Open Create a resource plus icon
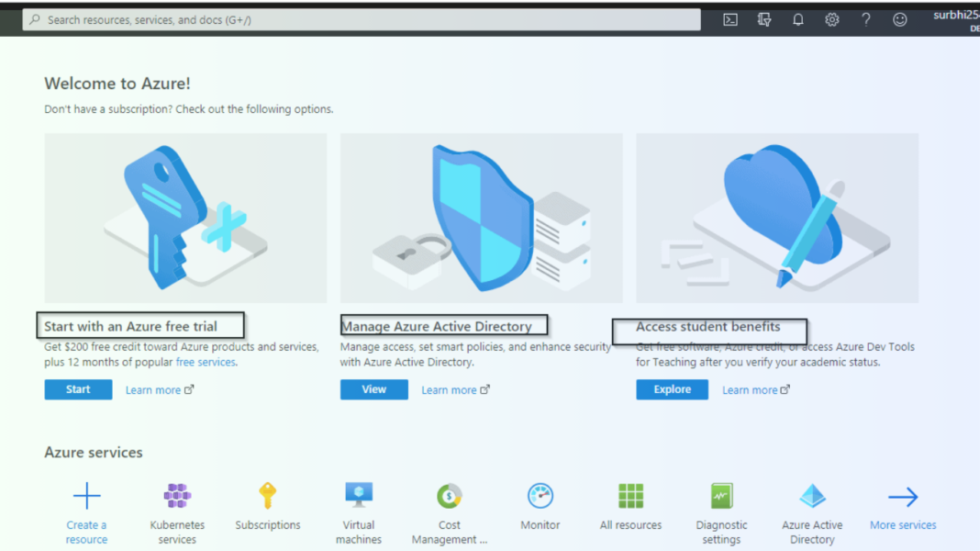This screenshot has width=980, height=551. (87, 496)
